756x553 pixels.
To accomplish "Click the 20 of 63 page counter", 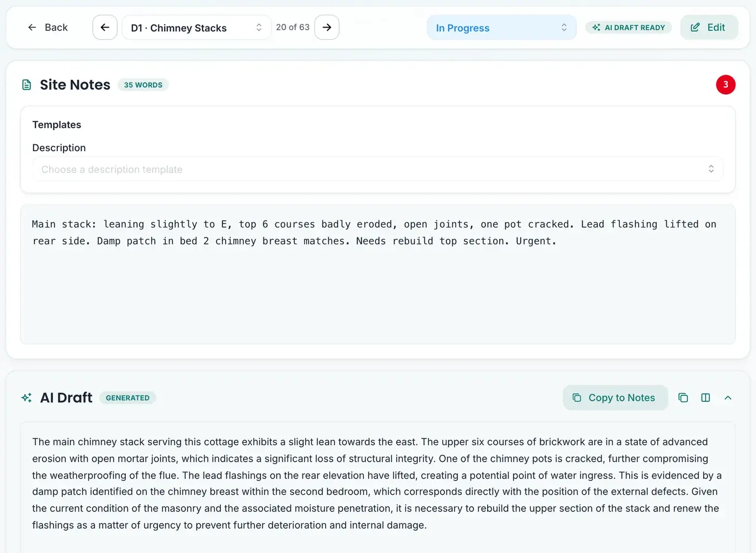I will 293,27.
